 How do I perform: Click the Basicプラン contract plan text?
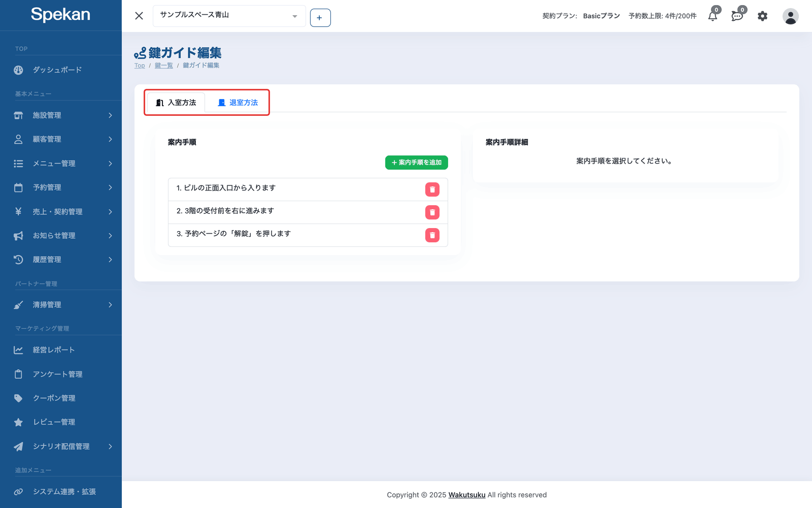(601, 16)
